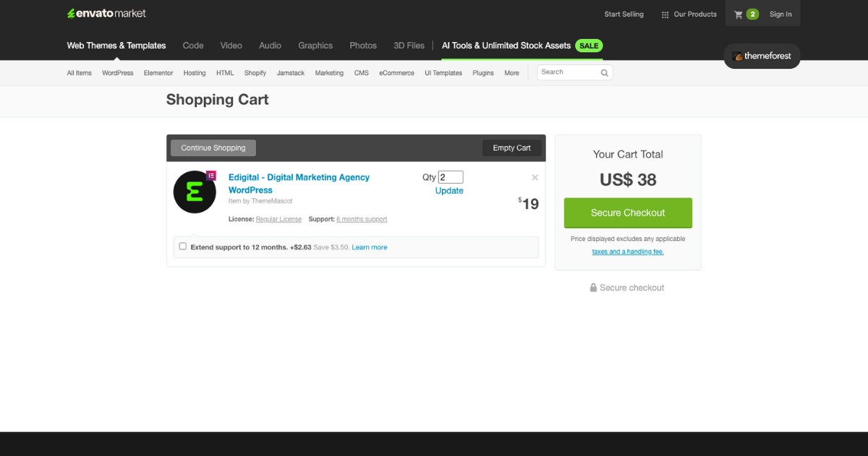Click the themeforest badge

click(762, 56)
